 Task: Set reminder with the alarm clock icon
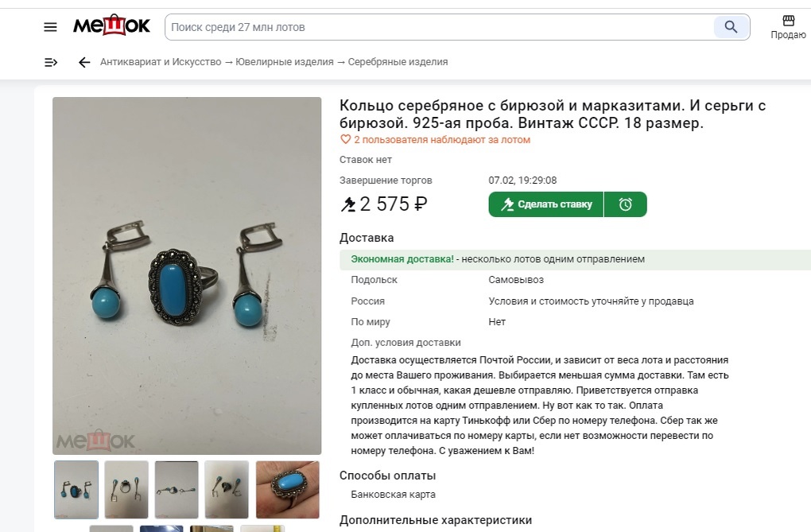point(625,204)
